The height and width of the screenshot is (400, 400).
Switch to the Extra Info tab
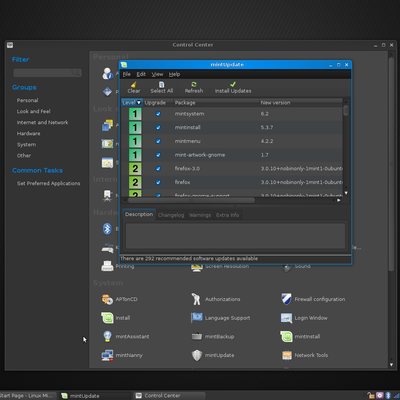[228, 215]
